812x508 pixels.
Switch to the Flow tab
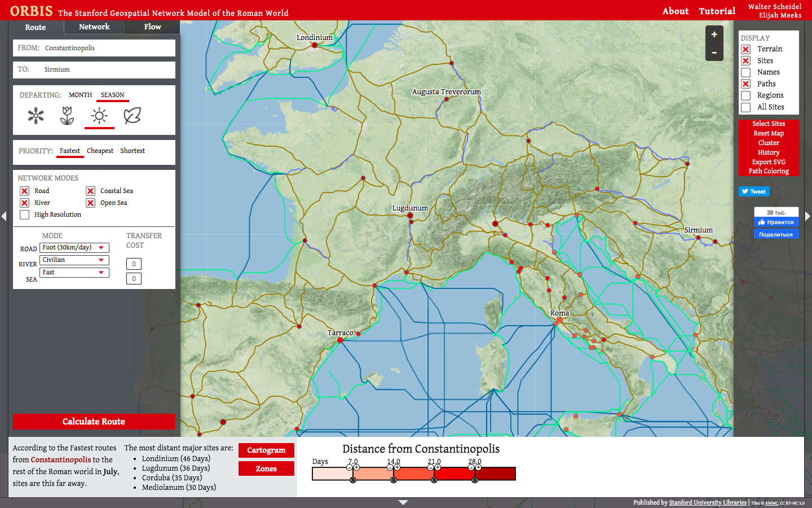click(152, 27)
